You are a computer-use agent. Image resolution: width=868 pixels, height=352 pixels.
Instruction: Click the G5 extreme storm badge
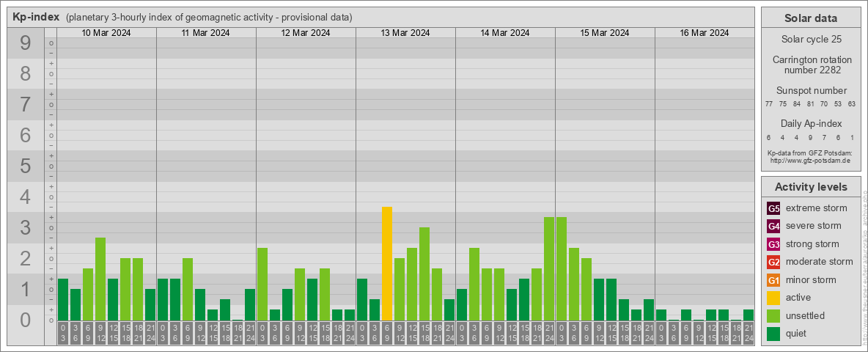[773, 209]
